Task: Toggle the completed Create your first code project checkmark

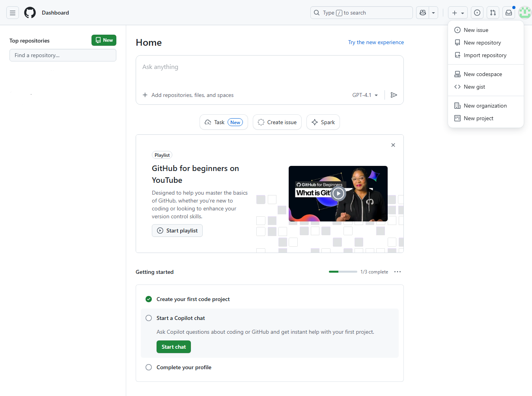Action: pos(149,299)
